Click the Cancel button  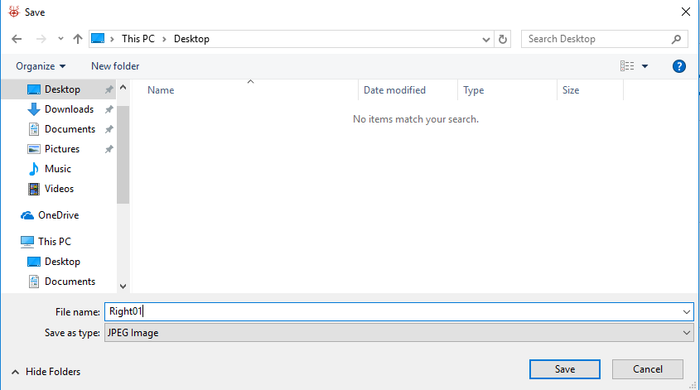(647, 369)
